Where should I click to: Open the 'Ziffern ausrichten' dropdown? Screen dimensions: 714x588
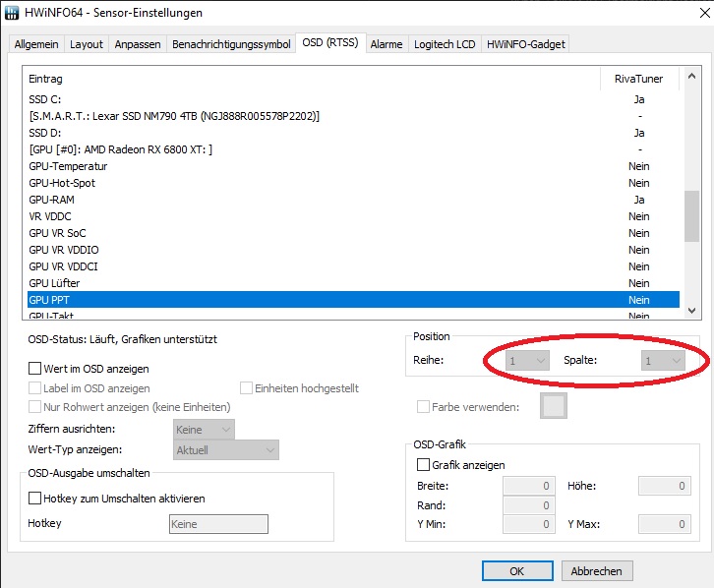[204, 429]
